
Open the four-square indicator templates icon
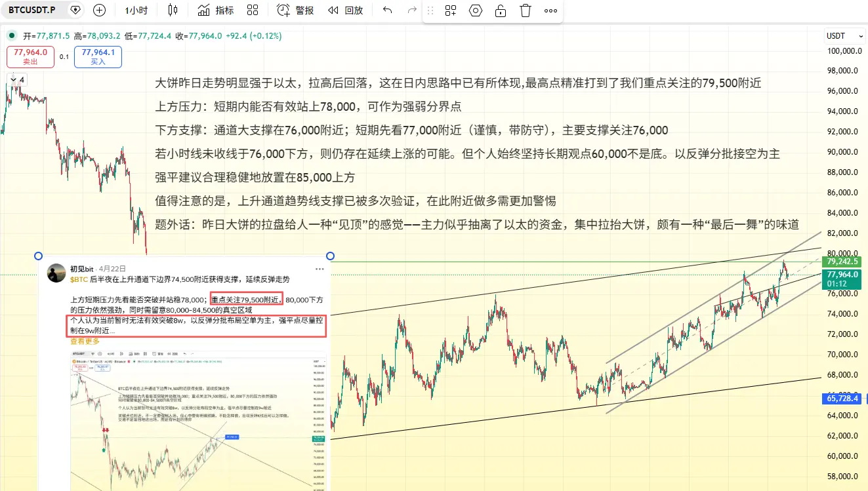pos(253,10)
